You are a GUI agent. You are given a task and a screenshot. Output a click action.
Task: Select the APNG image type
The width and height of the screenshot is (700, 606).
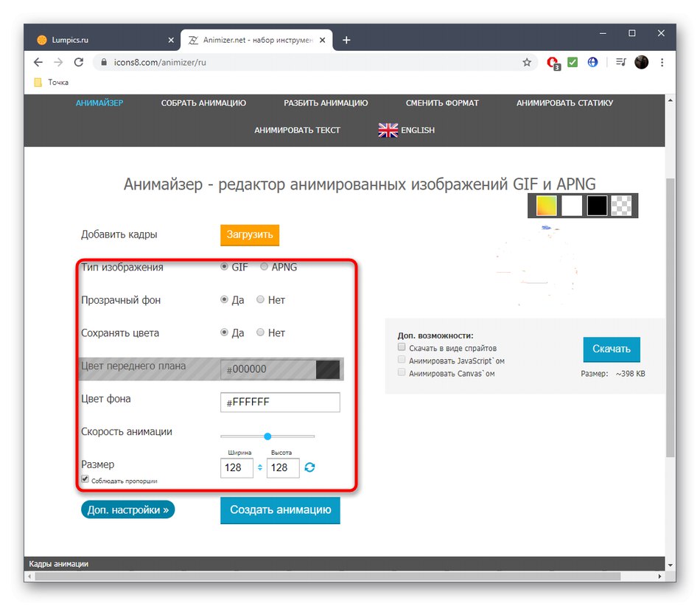point(264,267)
